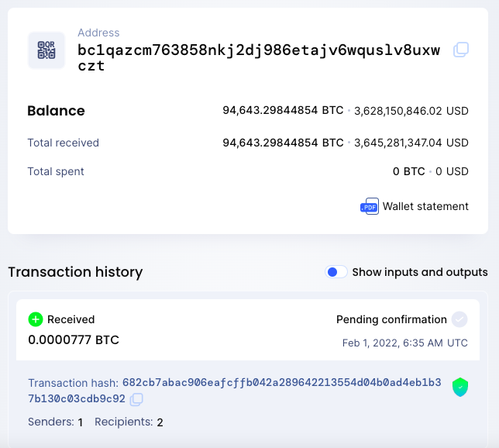Click the pending confirmation checkmark icon
The height and width of the screenshot is (448, 499).
point(459,319)
